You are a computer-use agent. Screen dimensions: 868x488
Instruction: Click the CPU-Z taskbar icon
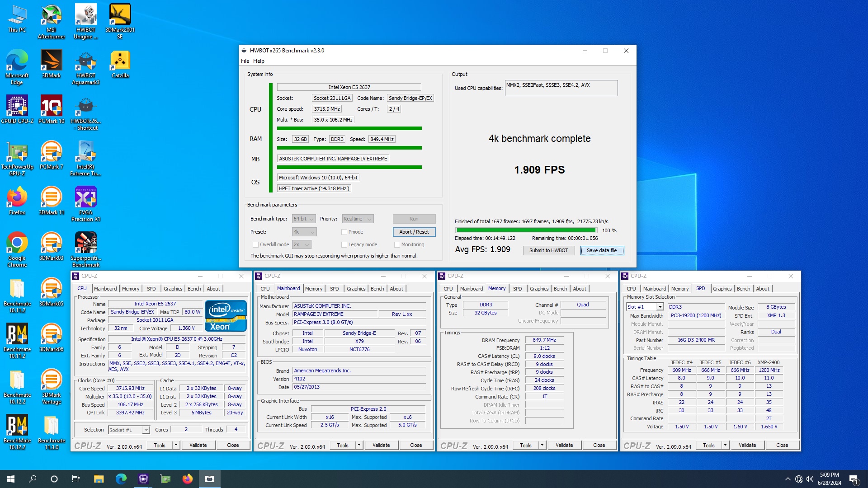143,479
